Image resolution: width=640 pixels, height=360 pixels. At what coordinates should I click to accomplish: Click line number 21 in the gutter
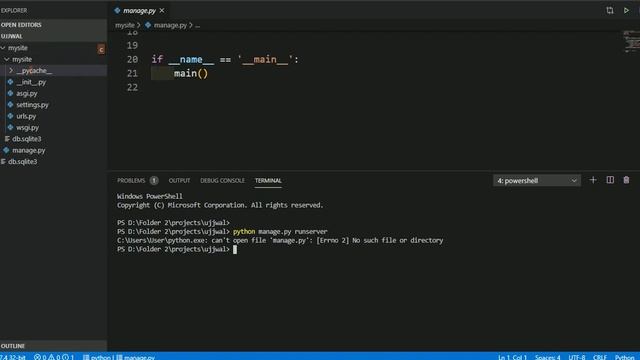click(x=132, y=73)
